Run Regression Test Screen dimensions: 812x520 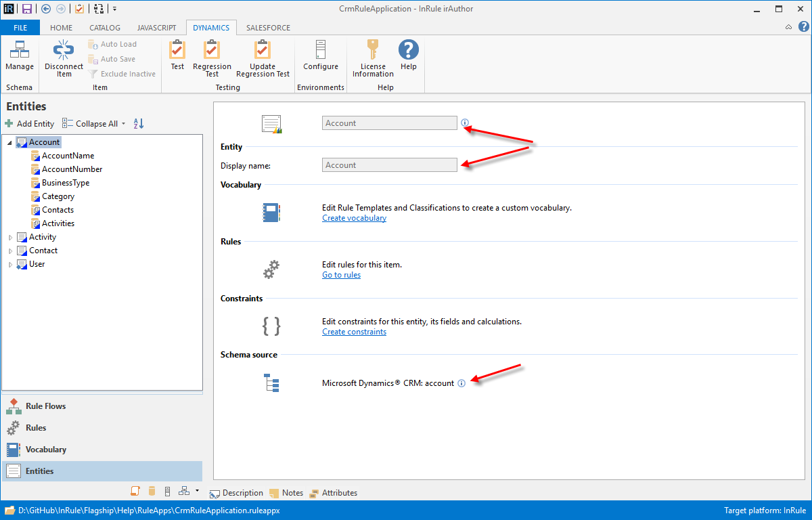click(x=212, y=59)
